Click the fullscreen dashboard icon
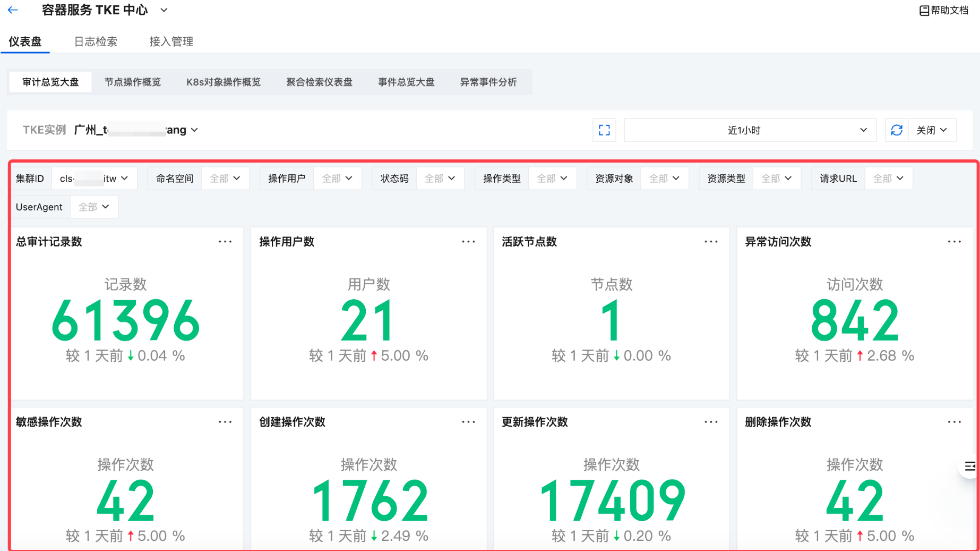The height and width of the screenshot is (551, 980). [604, 130]
